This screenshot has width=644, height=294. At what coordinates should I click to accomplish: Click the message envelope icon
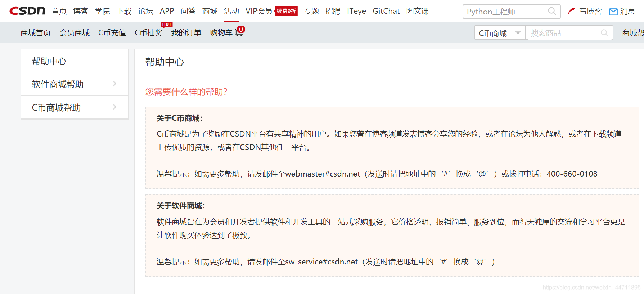(x=613, y=12)
